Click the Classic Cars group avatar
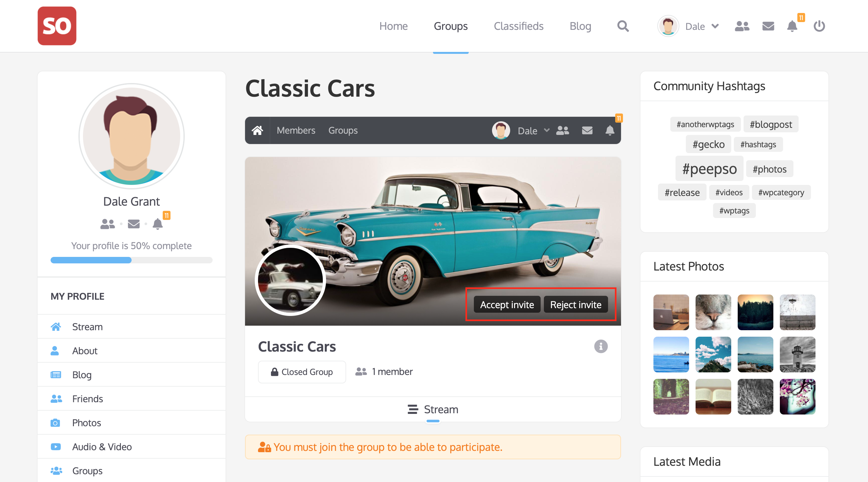 coord(290,280)
